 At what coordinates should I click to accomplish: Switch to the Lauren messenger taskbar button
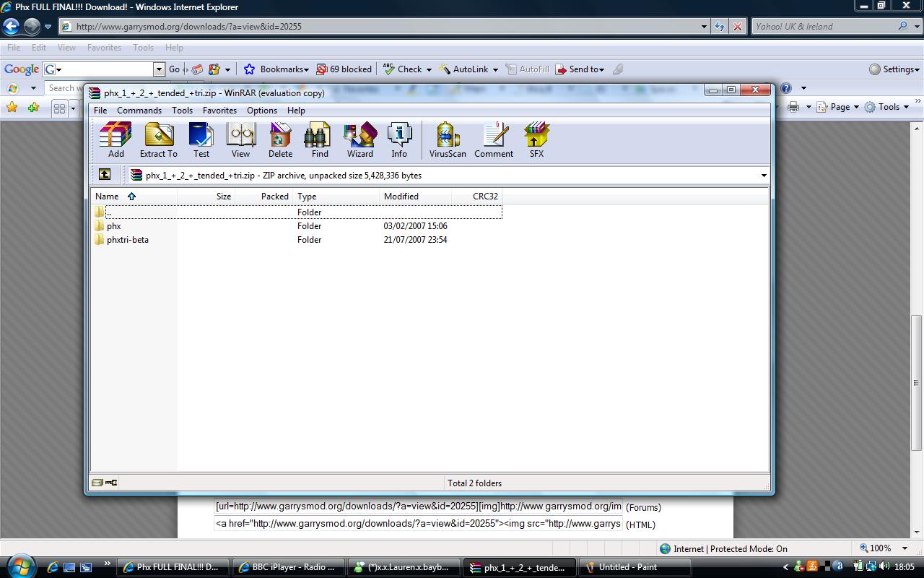point(404,567)
